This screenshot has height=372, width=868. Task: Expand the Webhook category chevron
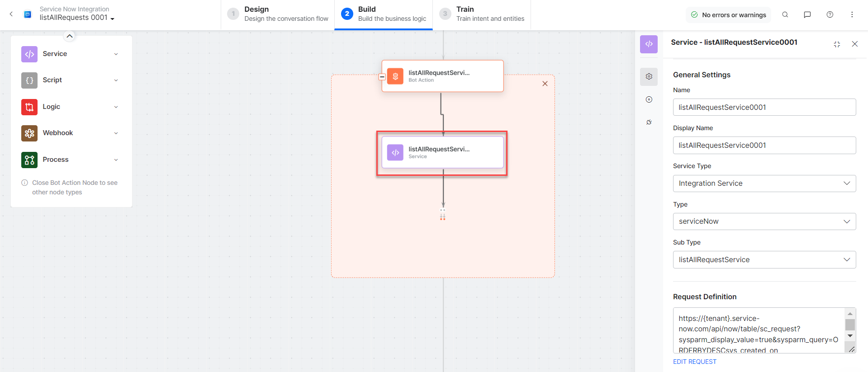click(116, 133)
